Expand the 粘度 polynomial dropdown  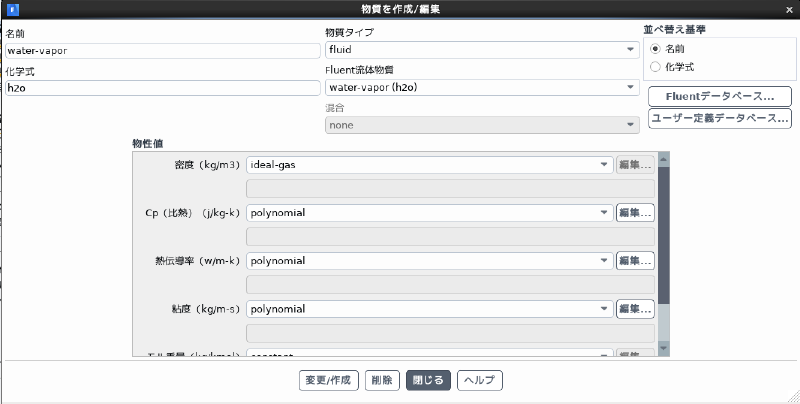(429, 309)
